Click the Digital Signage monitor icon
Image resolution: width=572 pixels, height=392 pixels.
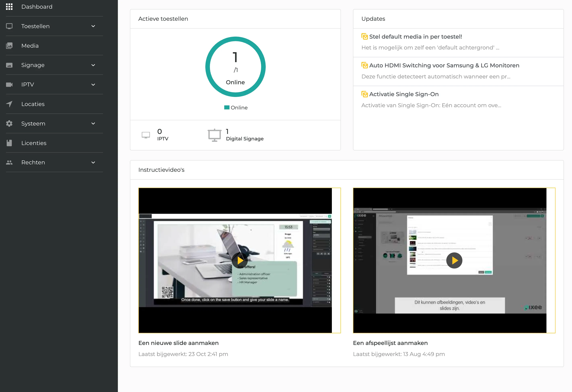(x=214, y=135)
